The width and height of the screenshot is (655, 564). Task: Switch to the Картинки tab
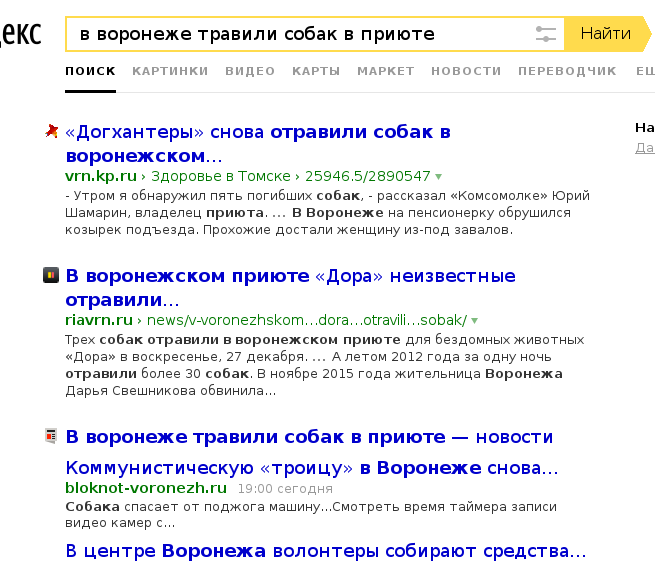tap(170, 71)
